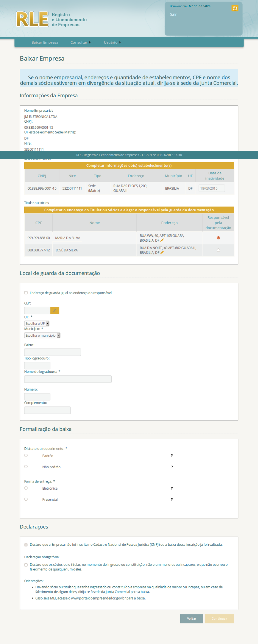Click the power logout icon
The height and width of the screenshot is (644, 258).
[x=235, y=8]
